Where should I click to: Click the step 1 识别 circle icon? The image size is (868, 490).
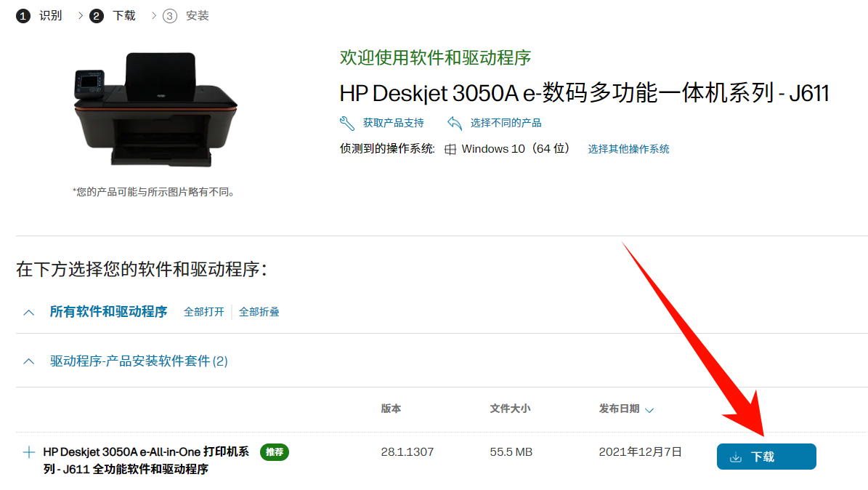point(23,15)
